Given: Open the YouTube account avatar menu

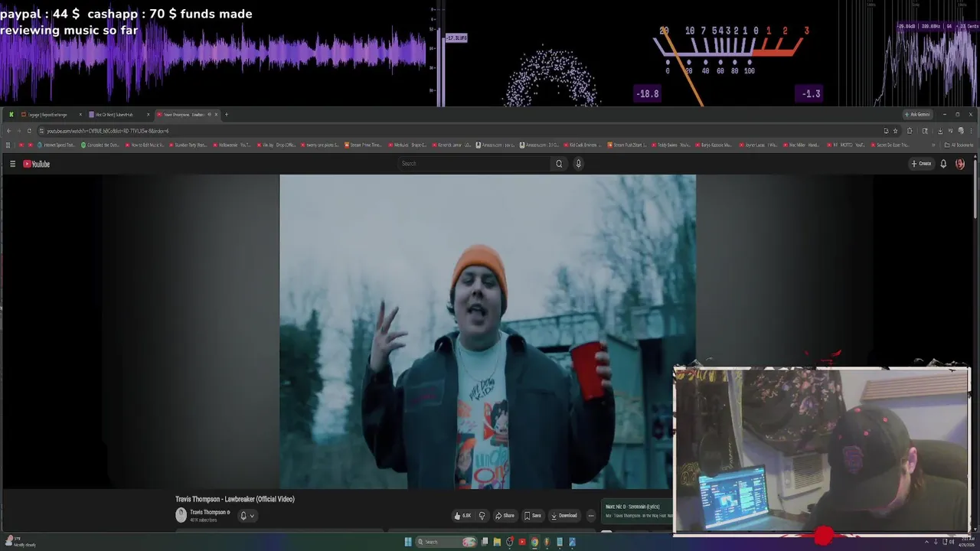Looking at the screenshot, I should (x=960, y=164).
